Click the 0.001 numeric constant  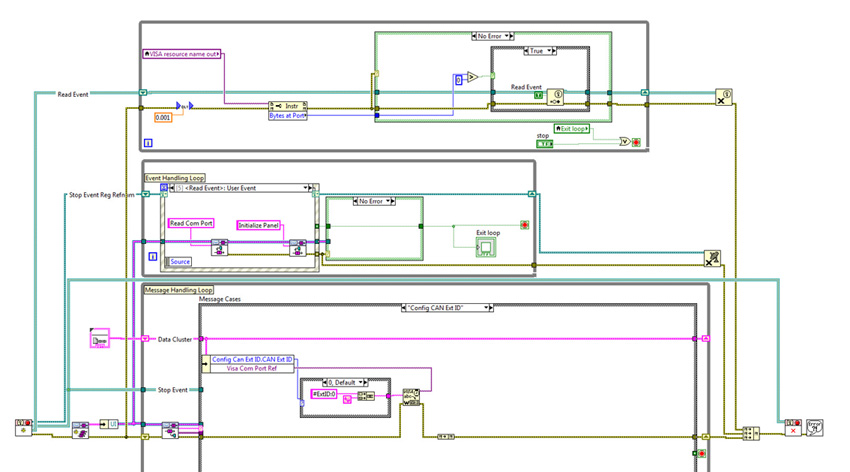(164, 117)
